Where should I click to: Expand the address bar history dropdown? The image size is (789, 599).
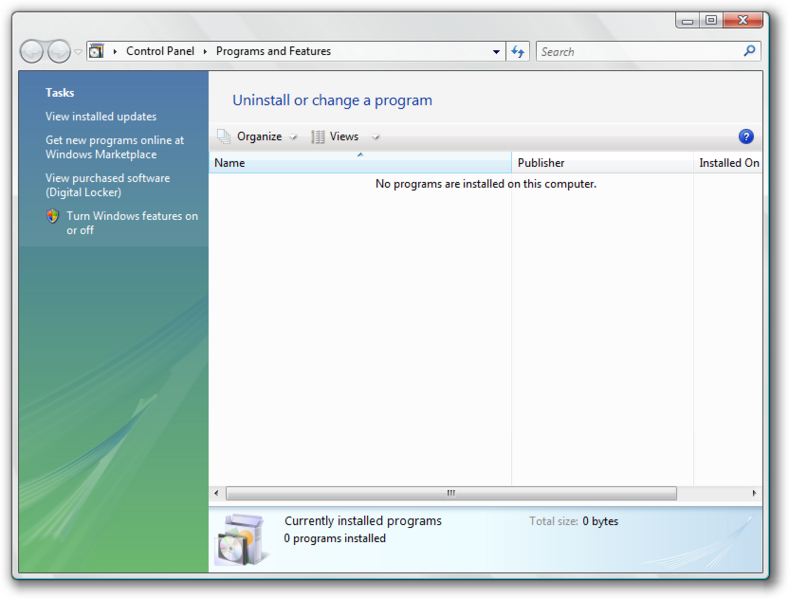tap(496, 51)
